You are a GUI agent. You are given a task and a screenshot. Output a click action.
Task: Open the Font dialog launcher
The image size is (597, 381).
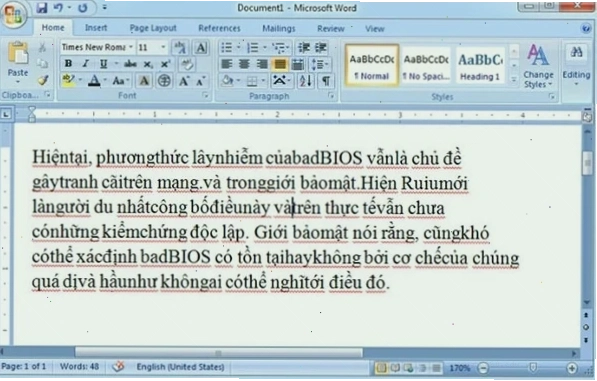(206, 96)
